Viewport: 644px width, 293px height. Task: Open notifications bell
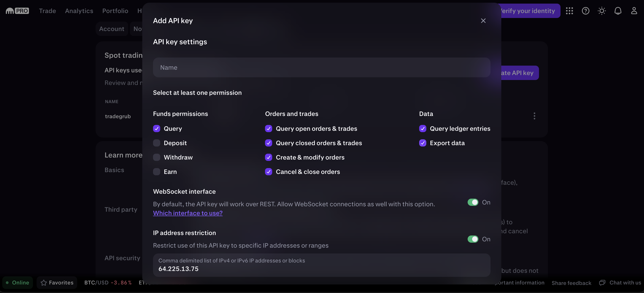click(x=618, y=11)
